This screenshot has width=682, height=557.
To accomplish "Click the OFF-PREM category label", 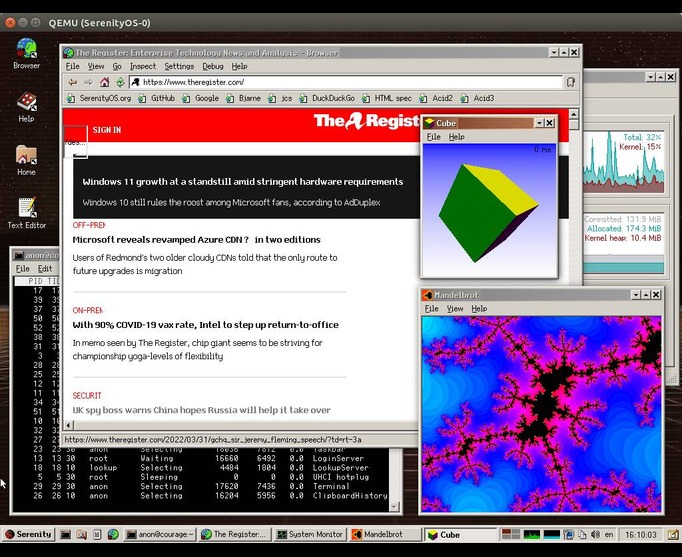I will pyautogui.click(x=89, y=225).
